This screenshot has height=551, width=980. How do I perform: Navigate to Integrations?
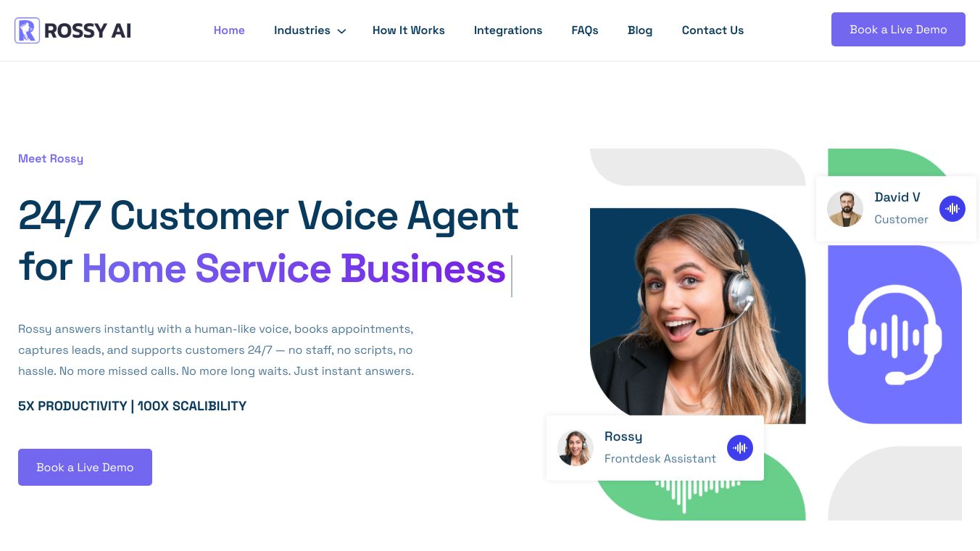[x=508, y=30]
